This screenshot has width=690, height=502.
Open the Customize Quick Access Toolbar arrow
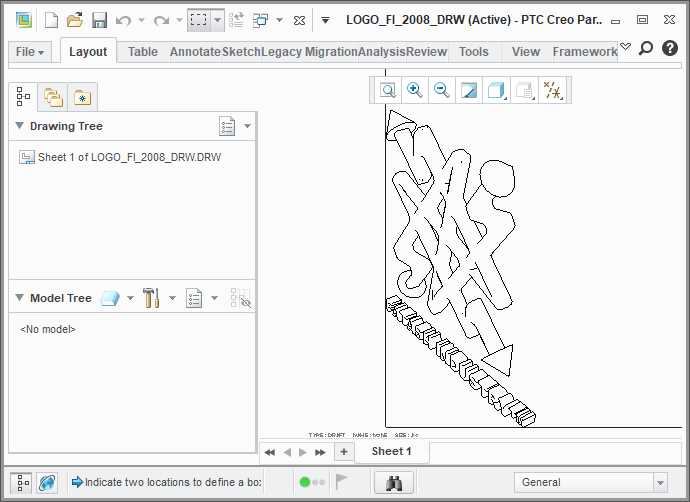(325, 20)
